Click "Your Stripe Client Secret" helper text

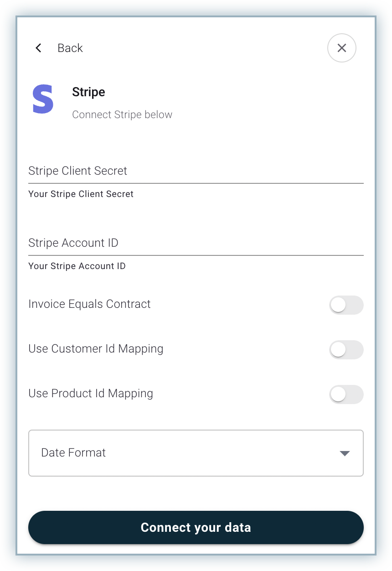point(81,194)
